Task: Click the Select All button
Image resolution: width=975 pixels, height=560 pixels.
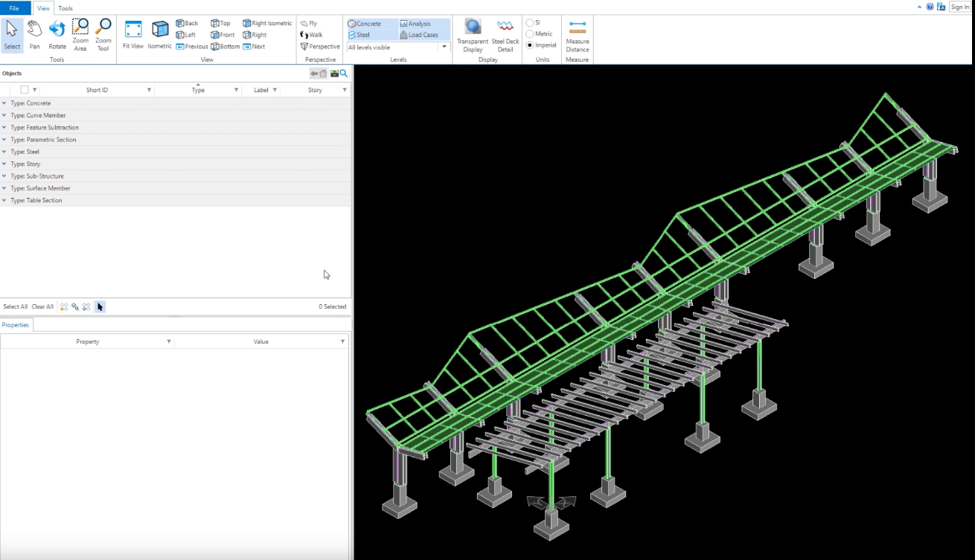Action: [x=15, y=306]
